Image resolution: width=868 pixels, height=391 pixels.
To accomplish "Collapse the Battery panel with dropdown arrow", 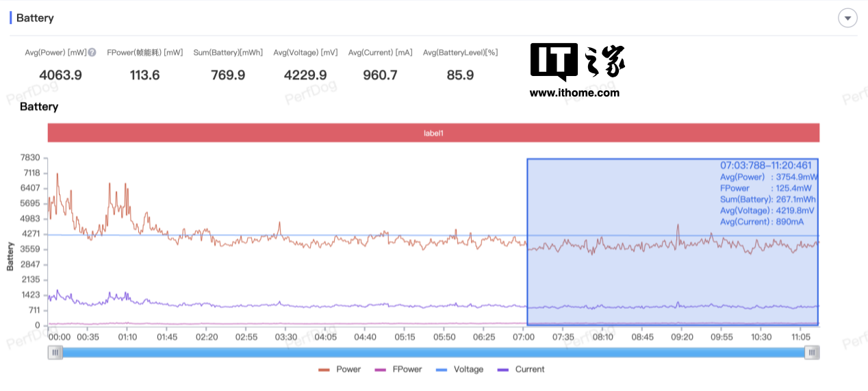I will pyautogui.click(x=847, y=18).
